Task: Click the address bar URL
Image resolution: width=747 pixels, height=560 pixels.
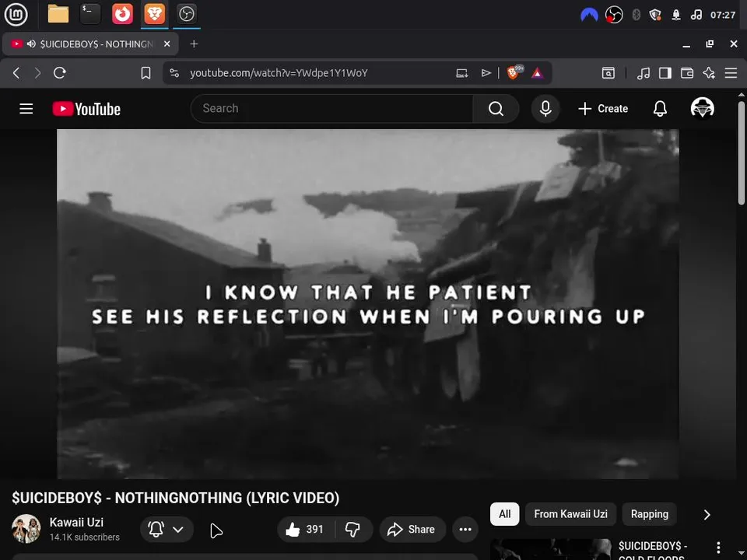Action: click(x=279, y=73)
